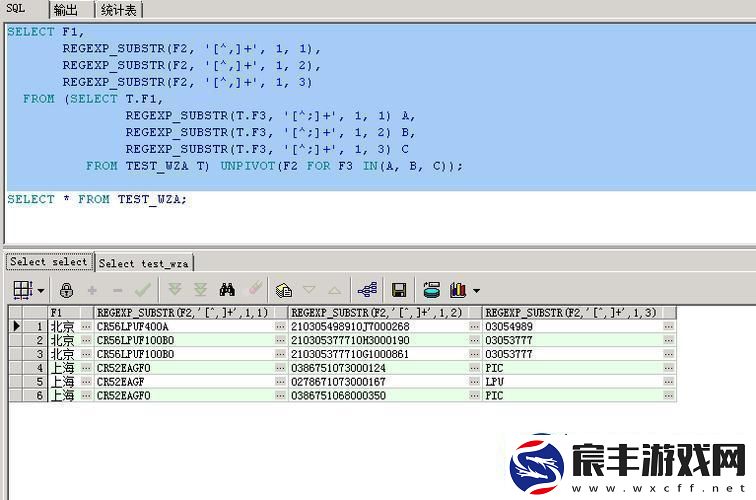Click the bar chart icon
The image size is (756, 500).
[458, 290]
